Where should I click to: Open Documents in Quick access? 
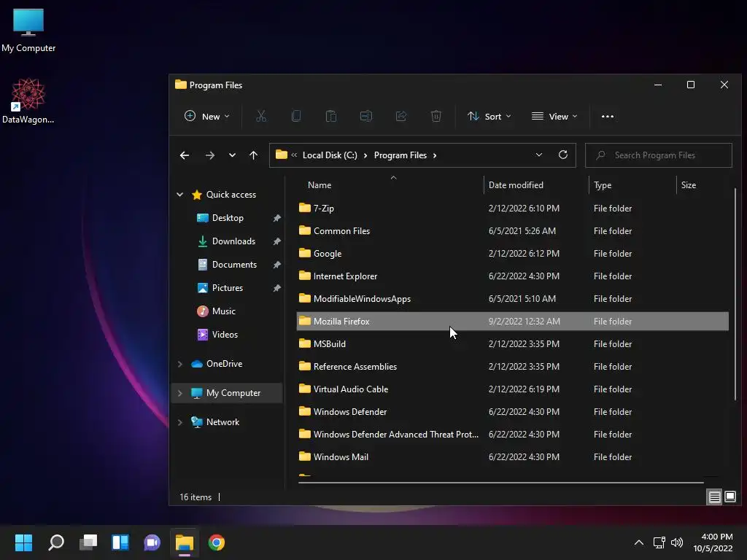[234, 265]
